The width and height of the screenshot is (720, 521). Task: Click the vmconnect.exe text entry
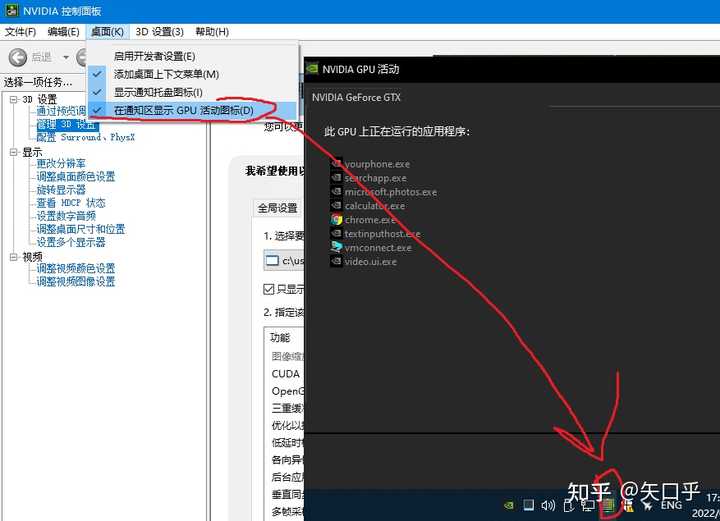tap(378, 247)
